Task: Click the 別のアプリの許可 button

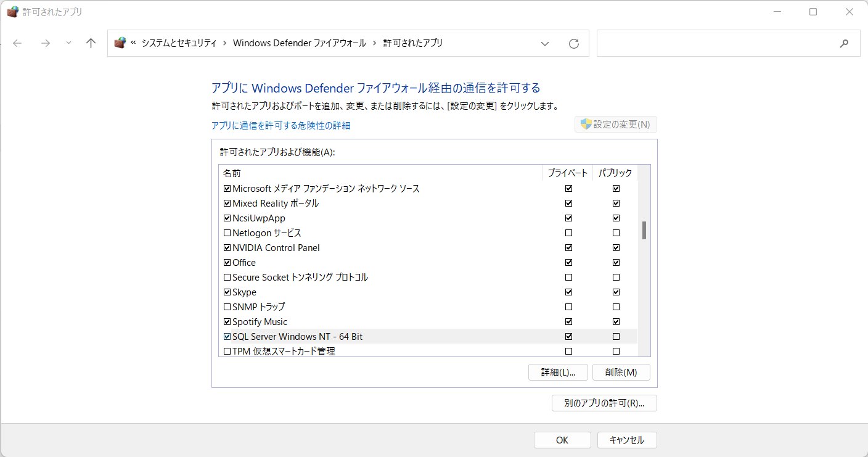Action: coord(604,403)
